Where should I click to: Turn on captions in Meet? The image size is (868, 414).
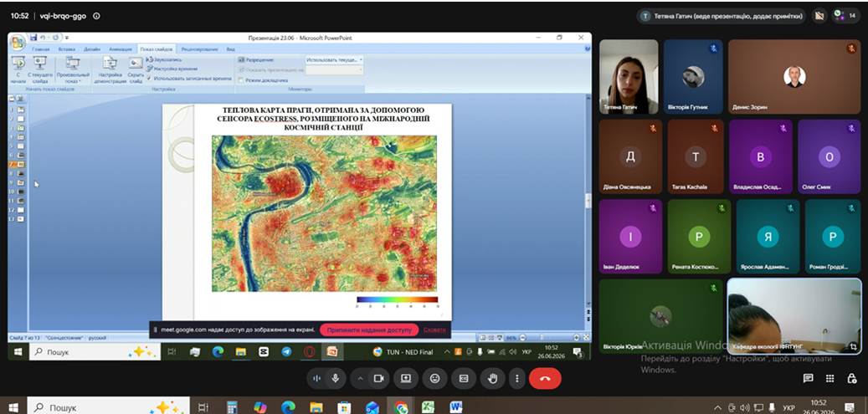(x=464, y=379)
